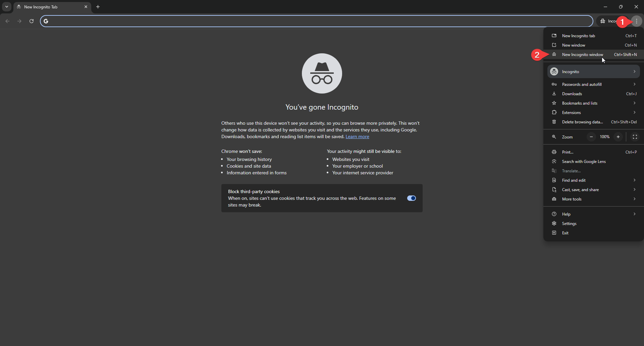Expand Cast, save, and share submenu
Screen dimensions: 644x346
pos(594,190)
